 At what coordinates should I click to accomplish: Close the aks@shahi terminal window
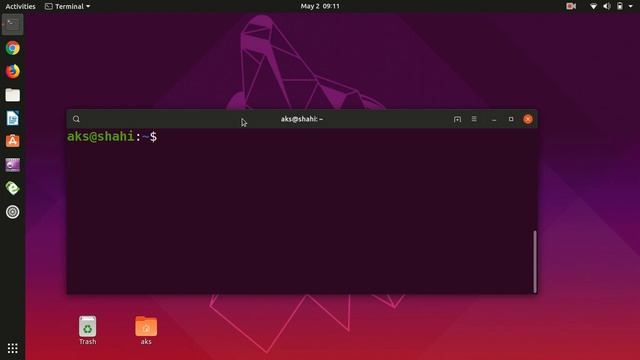pos(528,119)
